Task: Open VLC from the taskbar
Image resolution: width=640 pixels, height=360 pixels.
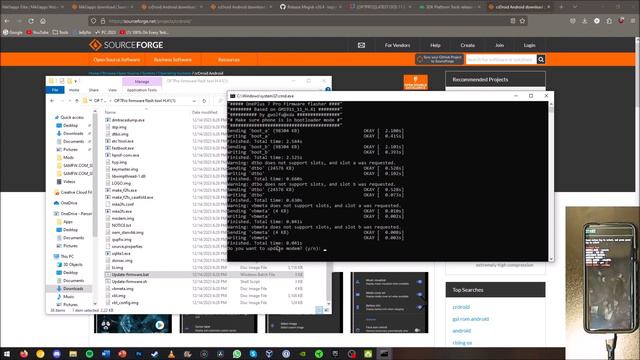Action: pos(171,354)
